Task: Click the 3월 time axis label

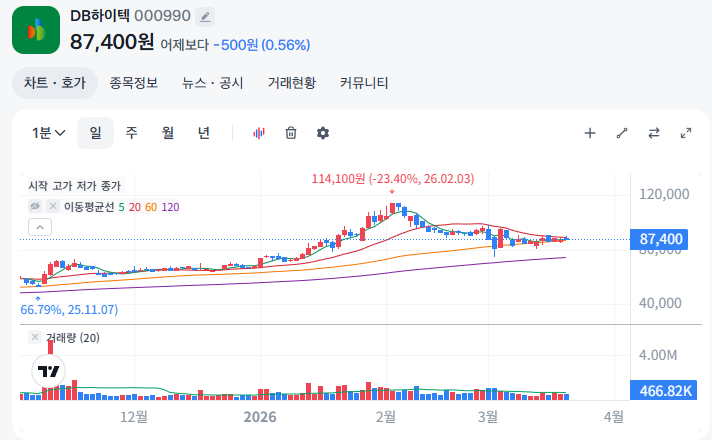Action: (x=488, y=417)
